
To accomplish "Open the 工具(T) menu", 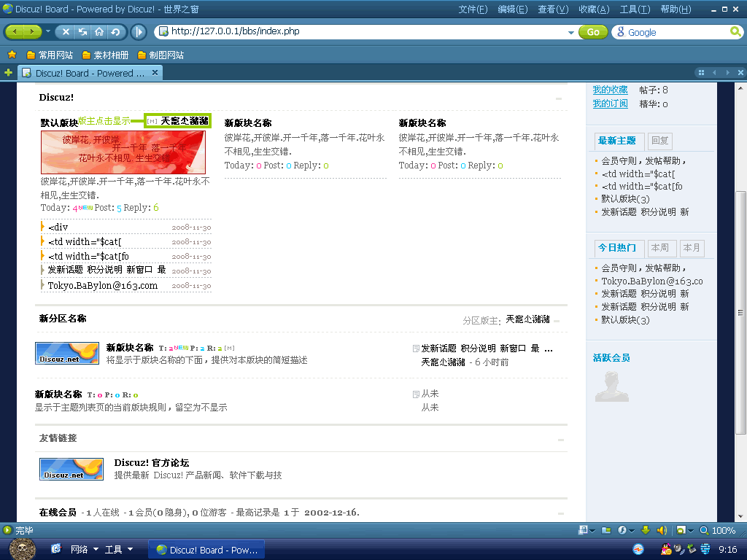I will 635,9.
